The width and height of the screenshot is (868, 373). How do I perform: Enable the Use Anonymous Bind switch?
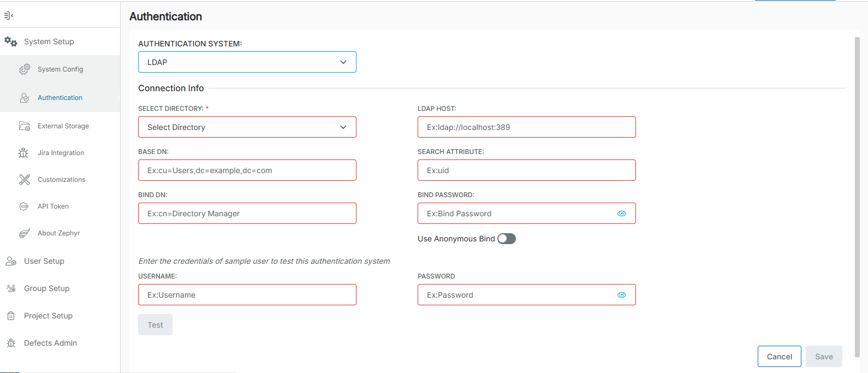click(x=506, y=239)
